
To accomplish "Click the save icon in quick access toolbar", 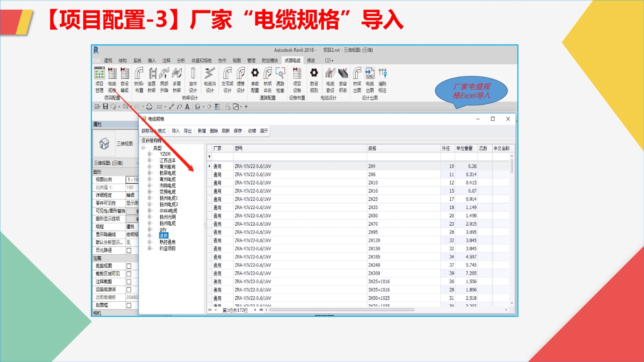I will click(105, 107).
